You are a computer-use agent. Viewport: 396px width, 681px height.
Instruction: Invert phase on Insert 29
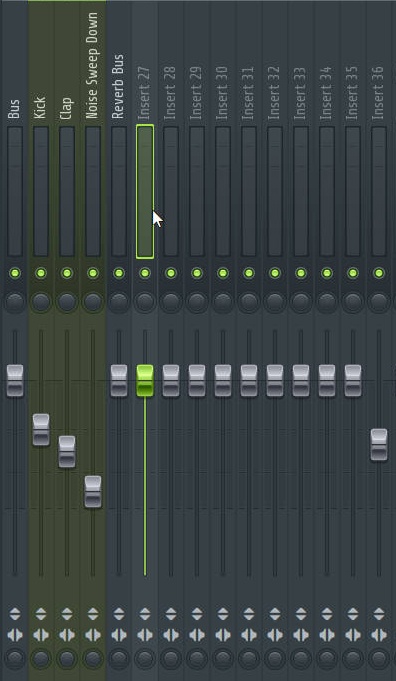pyautogui.click(x=197, y=614)
